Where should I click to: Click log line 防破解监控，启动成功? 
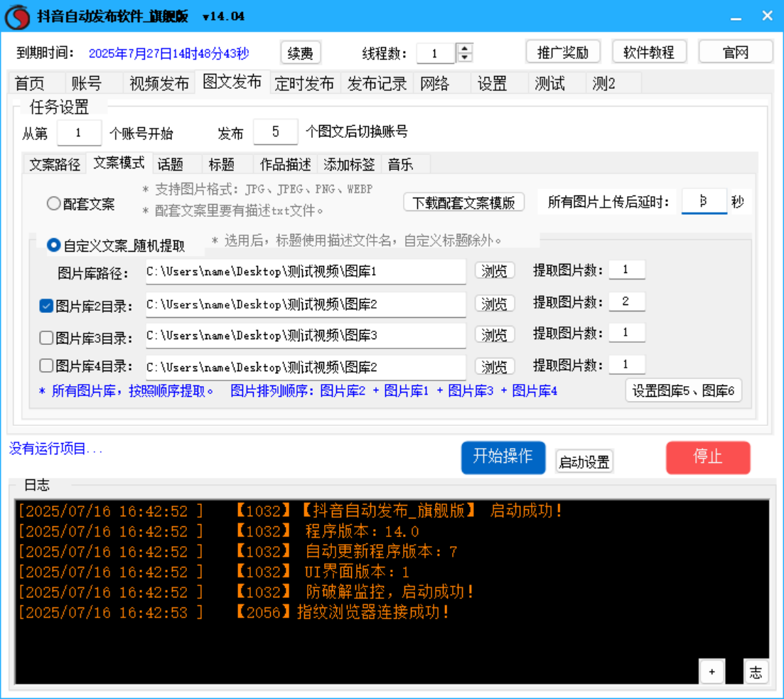click(245, 592)
